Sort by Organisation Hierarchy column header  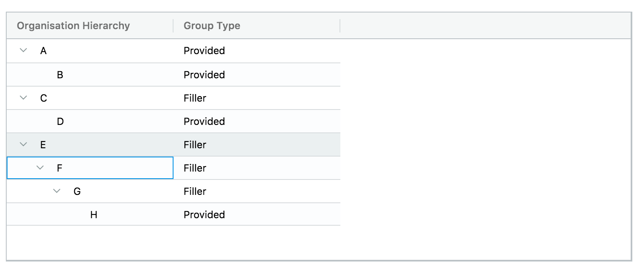[x=73, y=26]
